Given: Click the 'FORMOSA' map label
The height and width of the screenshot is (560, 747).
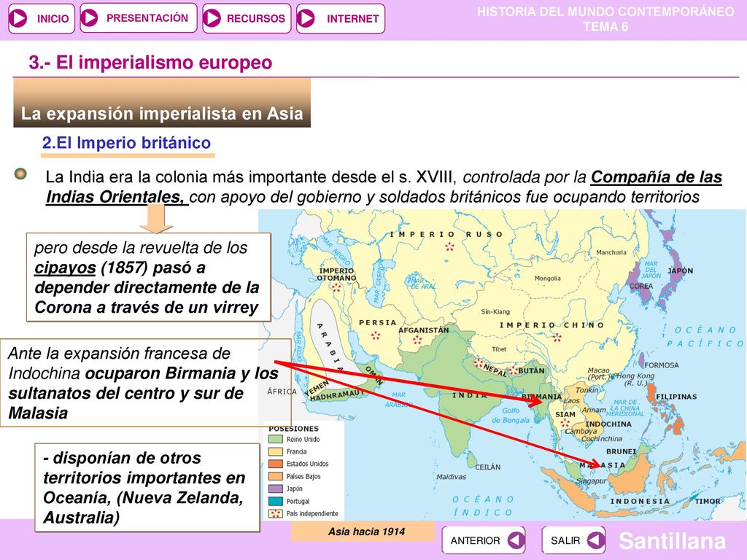Looking at the screenshot, I should (662, 365).
